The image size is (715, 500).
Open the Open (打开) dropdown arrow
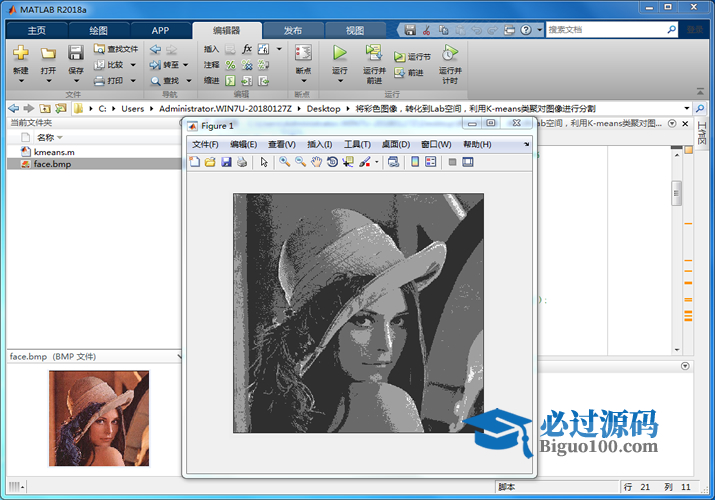pyautogui.click(x=48, y=81)
